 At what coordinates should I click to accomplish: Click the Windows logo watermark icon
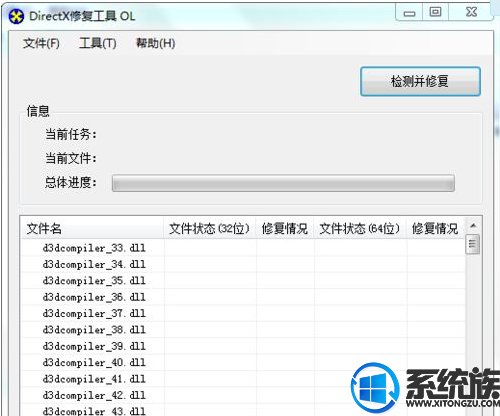pos(375,387)
